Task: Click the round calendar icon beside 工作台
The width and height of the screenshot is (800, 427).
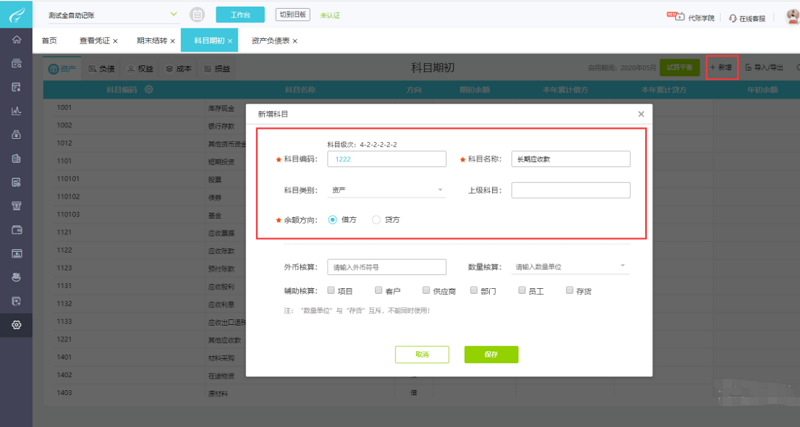Action: click(x=197, y=15)
